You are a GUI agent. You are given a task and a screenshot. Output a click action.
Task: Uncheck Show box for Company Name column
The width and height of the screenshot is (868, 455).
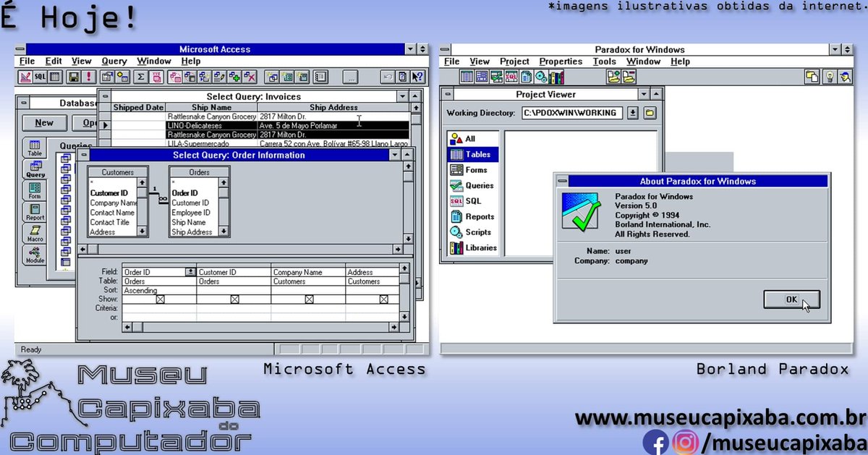[x=309, y=299]
